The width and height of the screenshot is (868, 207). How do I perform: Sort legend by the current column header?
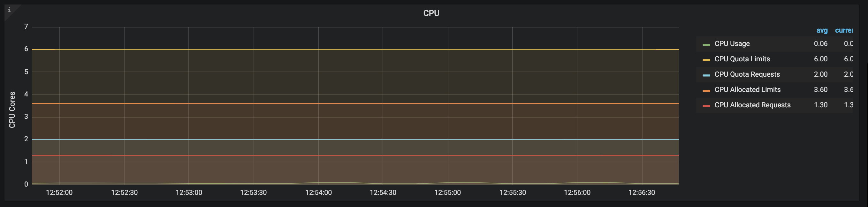(843, 31)
